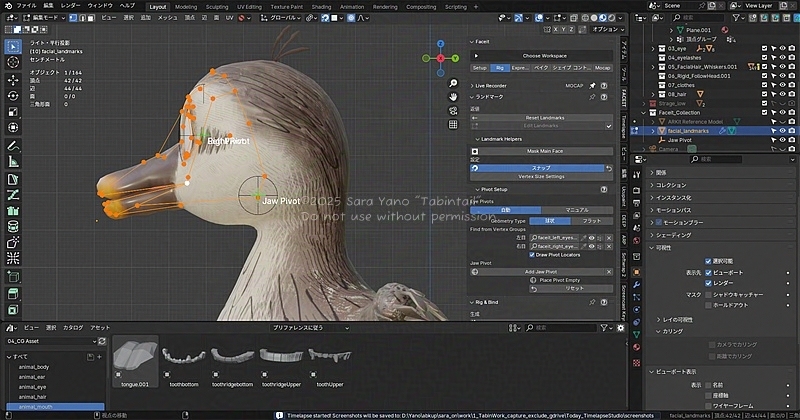The height and width of the screenshot is (420, 800).
Task: Click the Reset Landmarks button
Action: tap(541, 118)
